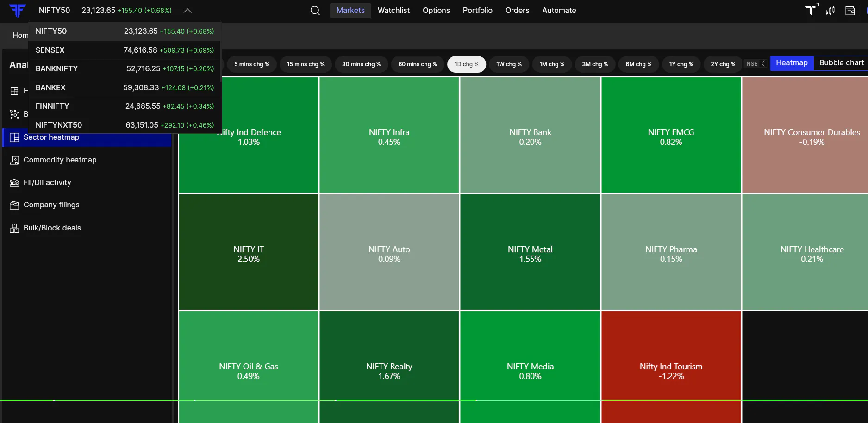This screenshot has width=868, height=423.
Task: Open the Watchlist menu tab
Action: pyautogui.click(x=393, y=10)
